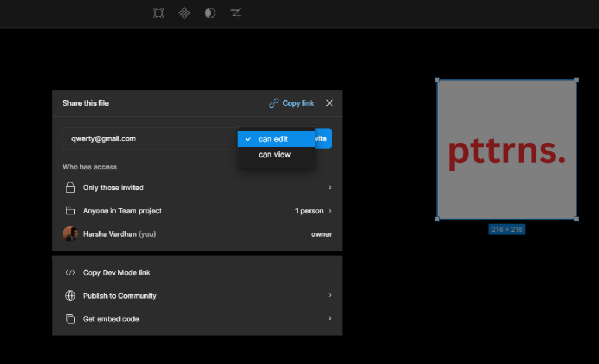Screen dimensions: 599x364
Task: Click the chain link icon beside Copy link
Action: 273,103
